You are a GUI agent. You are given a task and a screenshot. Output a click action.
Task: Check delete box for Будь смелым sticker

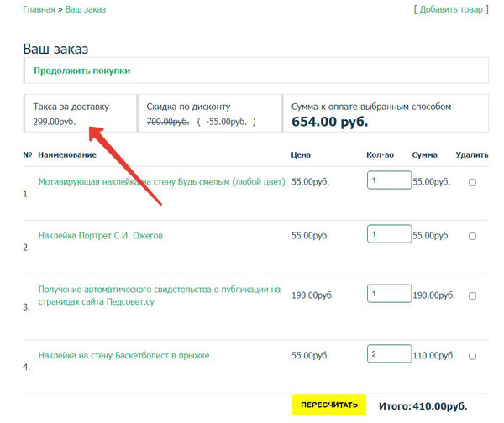(472, 182)
